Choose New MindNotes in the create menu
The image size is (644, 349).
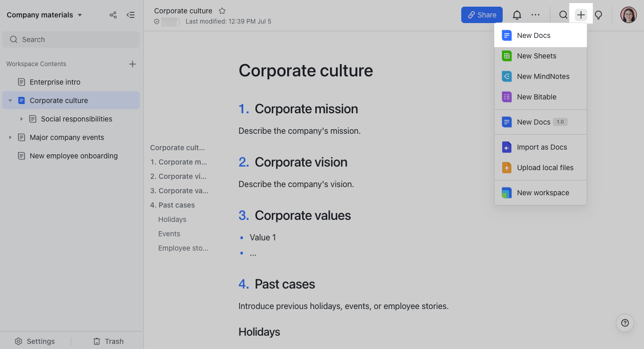tap(543, 76)
